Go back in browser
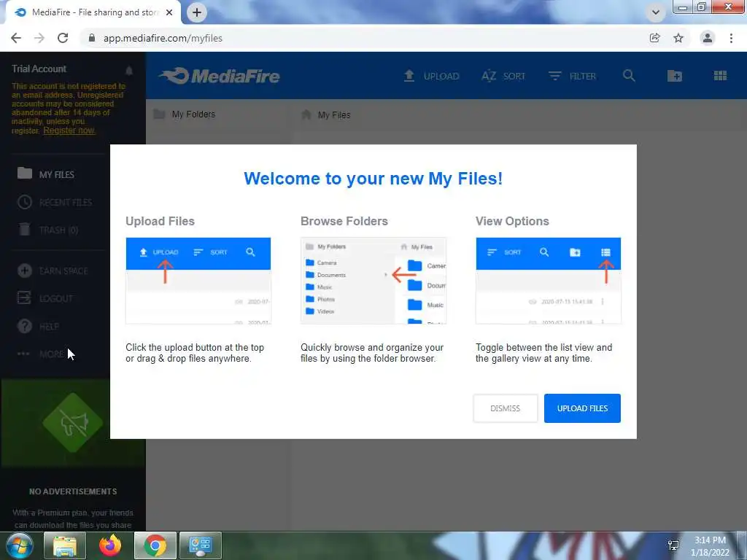Image resolution: width=747 pixels, height=560 pixels. click(16, 38)
